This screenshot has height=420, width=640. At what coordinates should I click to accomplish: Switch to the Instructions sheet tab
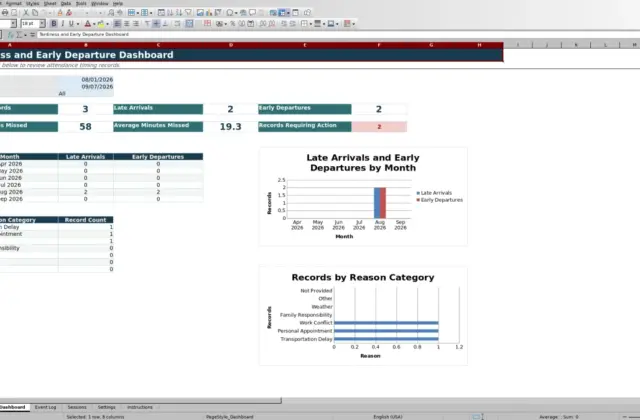[140, 407]
